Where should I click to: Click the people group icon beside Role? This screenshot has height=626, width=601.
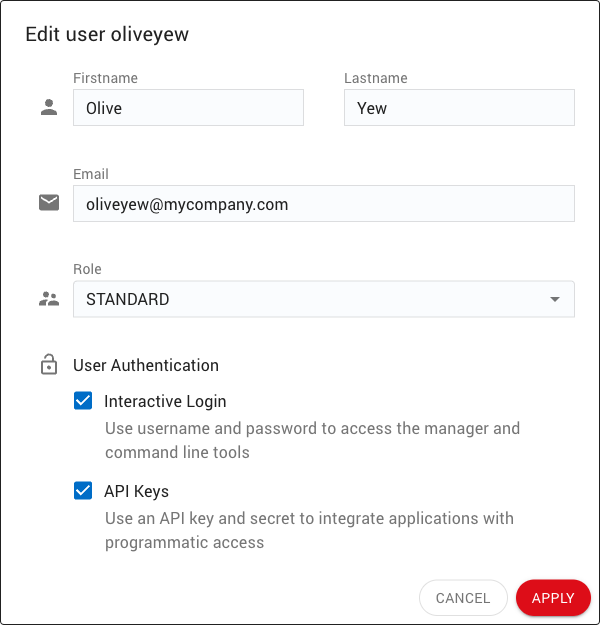(x=49, y=299)
